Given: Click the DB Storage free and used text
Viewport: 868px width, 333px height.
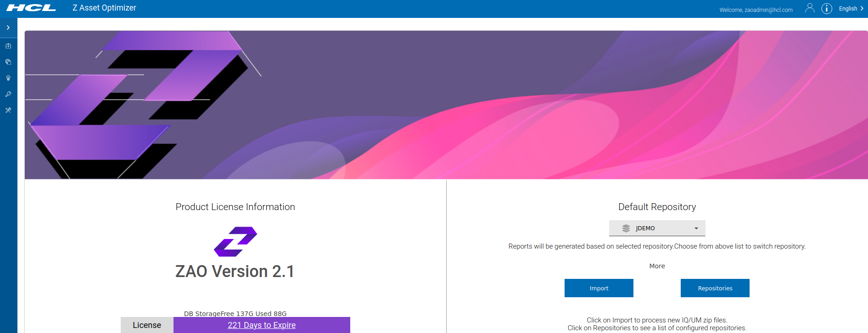Looking at the screenshot, I should 235,314.
